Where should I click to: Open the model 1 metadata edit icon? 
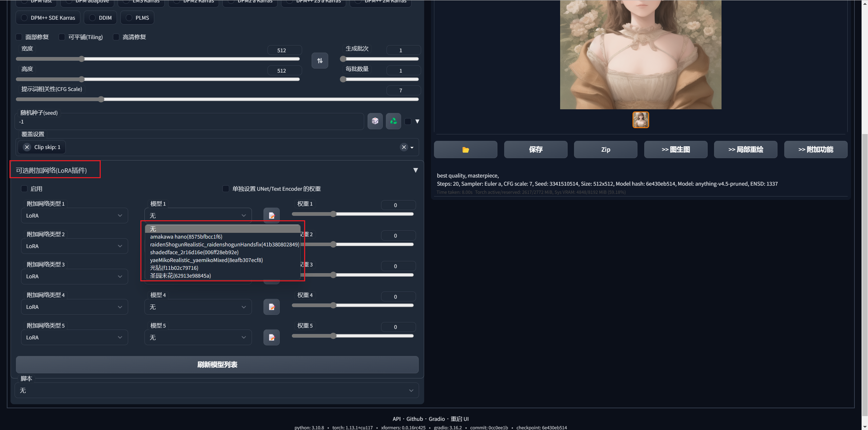(x=272, y=216)
